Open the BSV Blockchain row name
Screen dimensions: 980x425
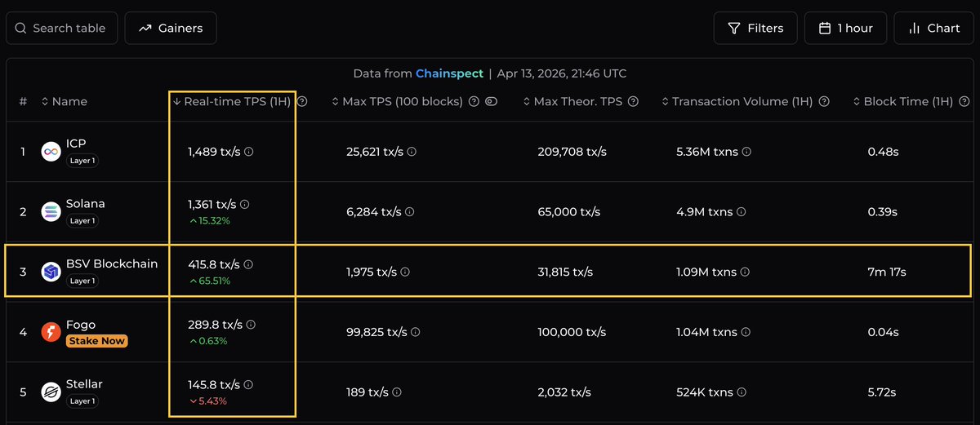point(113,264)
